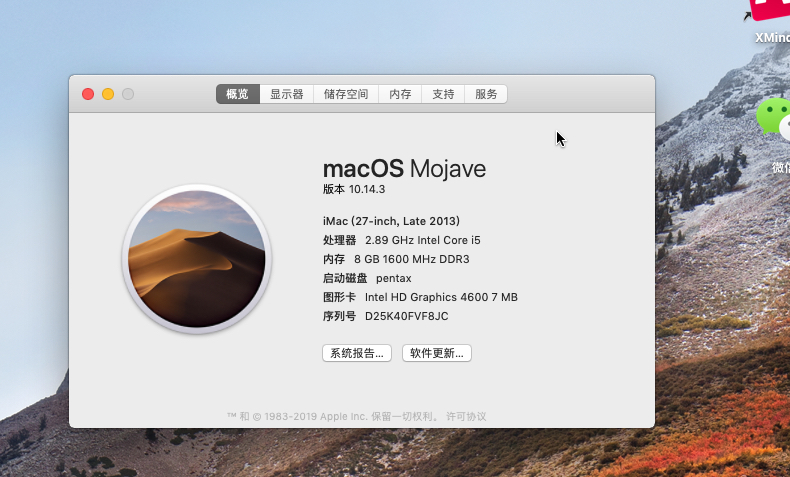Viewport: 790px width, 477px height.
Task: Open the 内存 tab
Action: [400, 94]
